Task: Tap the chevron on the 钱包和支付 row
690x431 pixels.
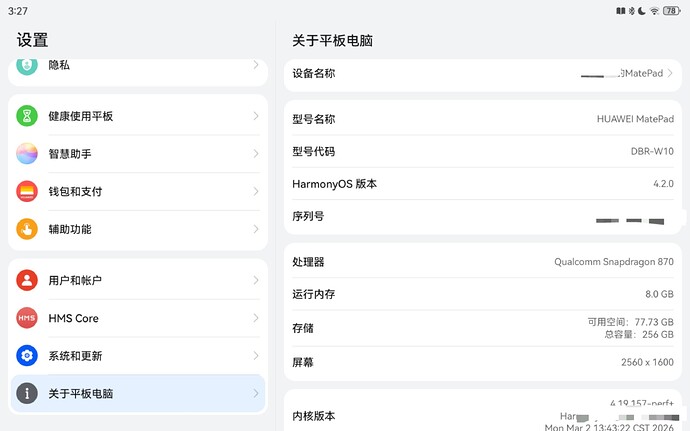Action: [256, 191]
